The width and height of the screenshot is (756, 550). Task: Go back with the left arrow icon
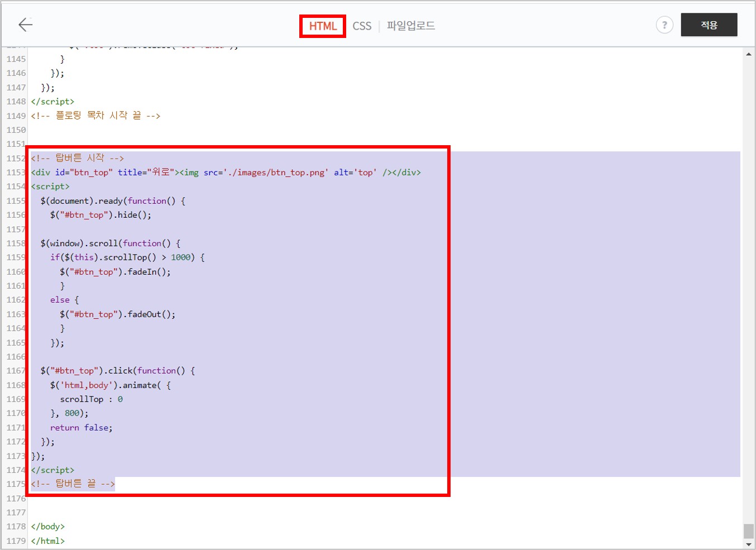click(x=26, y=25)
